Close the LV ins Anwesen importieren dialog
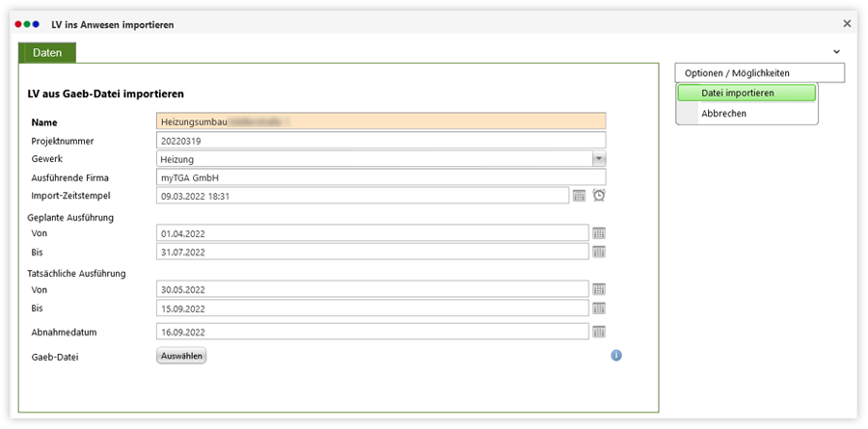Viewport: 868px width, 429px height. 847,23
